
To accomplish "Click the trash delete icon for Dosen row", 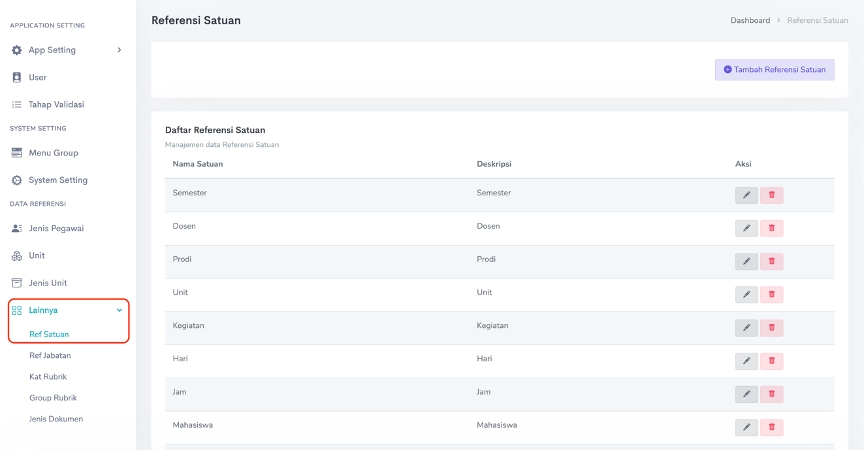I will pos(771,228).
